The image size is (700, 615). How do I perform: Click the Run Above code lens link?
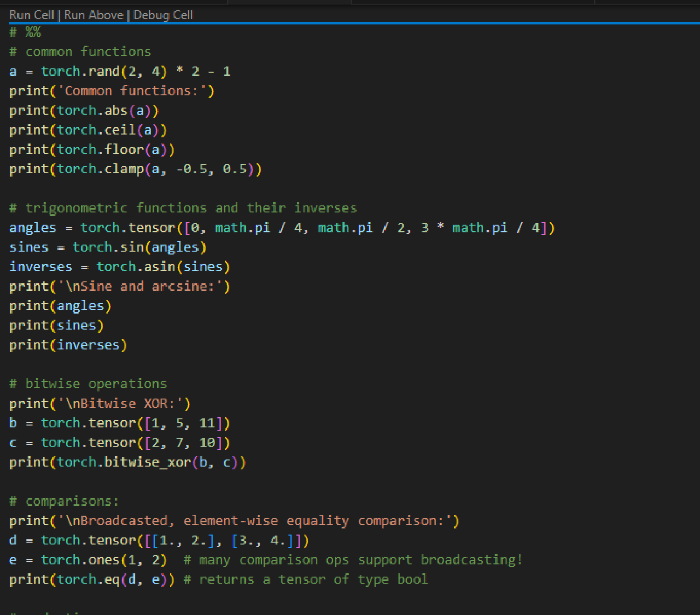pyautogui.click(x=94, y=15)
